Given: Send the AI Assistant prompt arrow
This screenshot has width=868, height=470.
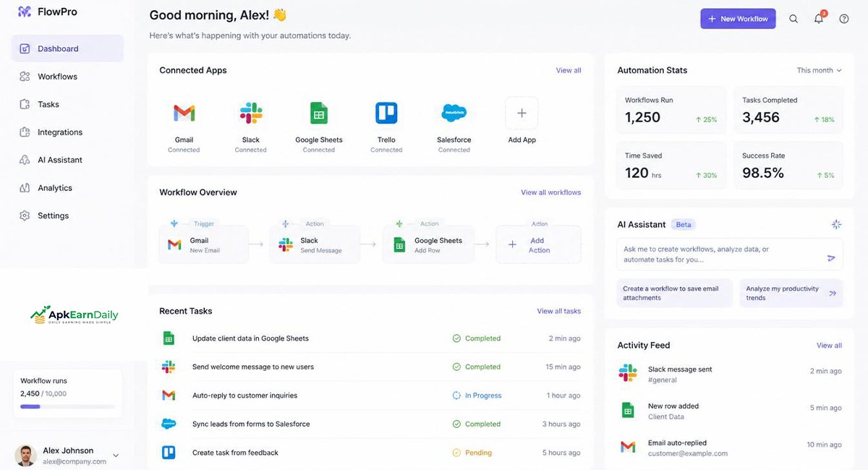Looking at the screenshot, I should (831, 258).
